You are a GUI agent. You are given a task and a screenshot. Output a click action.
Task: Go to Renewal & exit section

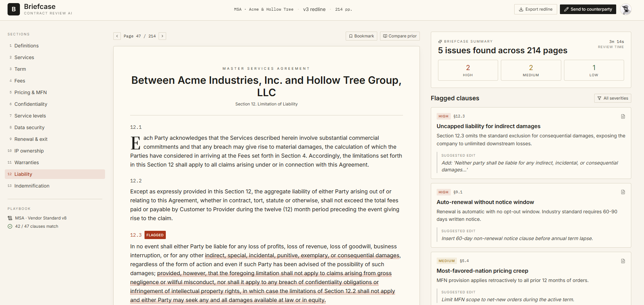coord(55,139)
